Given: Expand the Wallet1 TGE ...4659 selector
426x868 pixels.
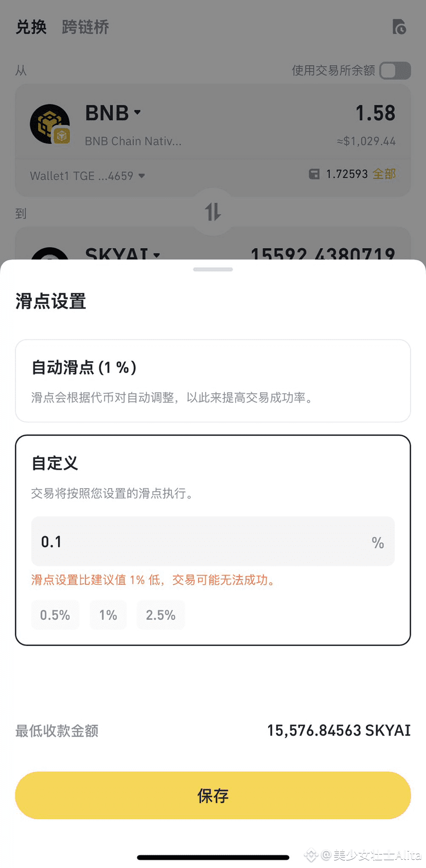Looking at the screenshot, I should tap(87, 176).
